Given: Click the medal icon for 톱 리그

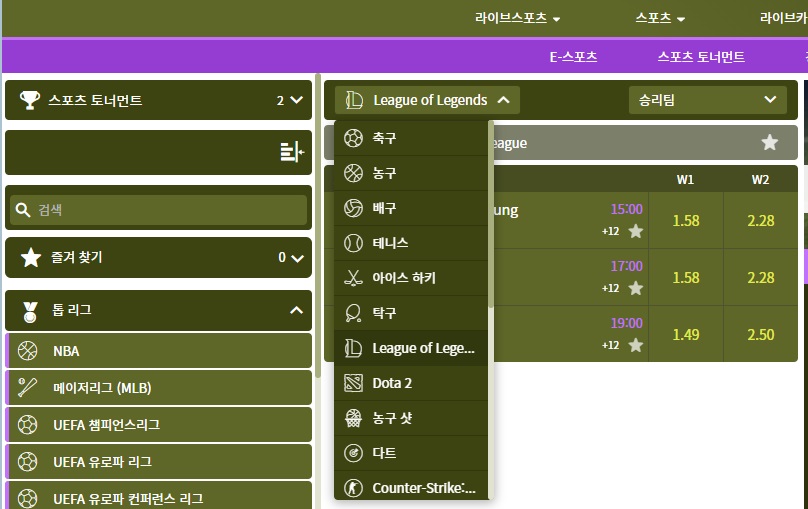Looking at the screenshot, I should click(x=30, y=311).
